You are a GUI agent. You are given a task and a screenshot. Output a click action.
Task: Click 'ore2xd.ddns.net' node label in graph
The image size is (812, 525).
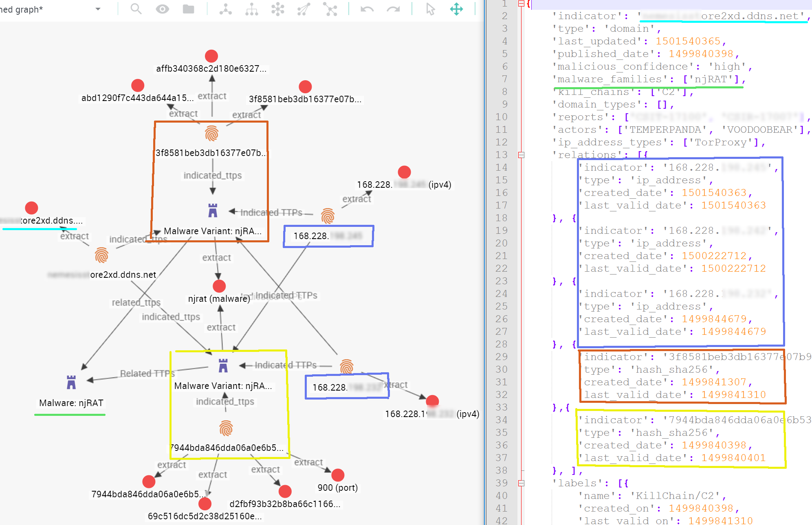(x=123, y=275)
